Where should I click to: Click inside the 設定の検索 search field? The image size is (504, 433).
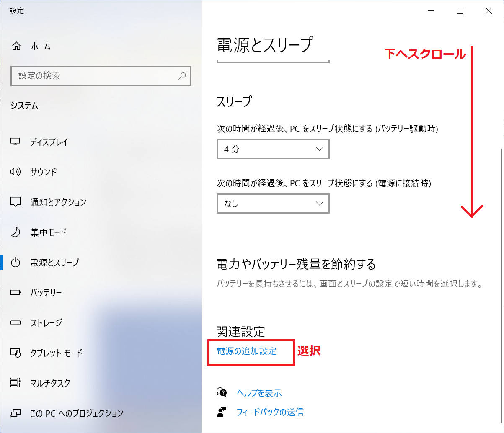(94, 76)
